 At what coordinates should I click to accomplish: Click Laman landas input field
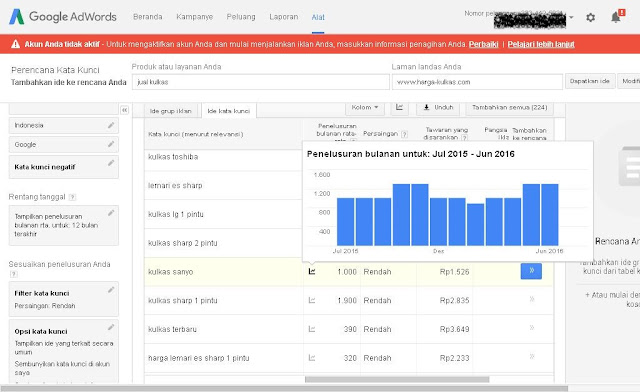click(x=477, y=82)
